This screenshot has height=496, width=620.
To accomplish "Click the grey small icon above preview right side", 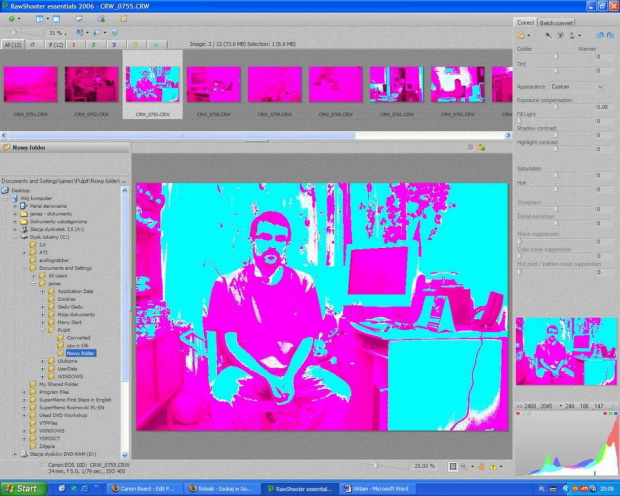I will [470, 148].
